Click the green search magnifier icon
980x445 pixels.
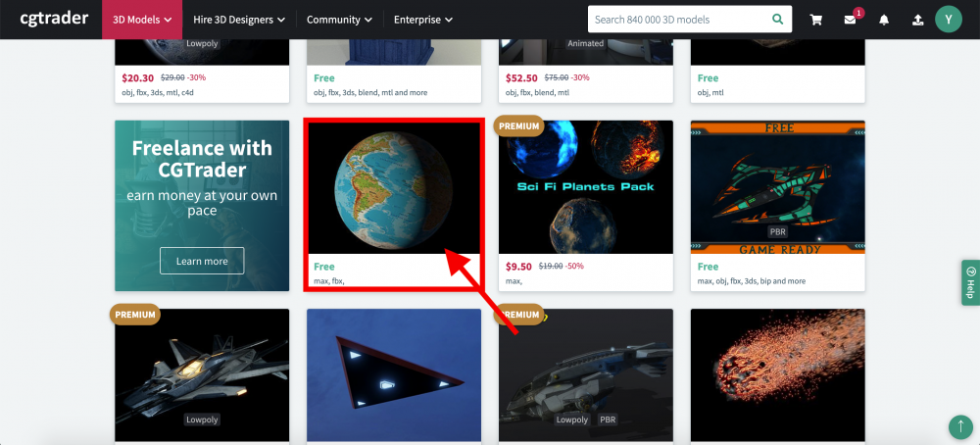coord(777,20)
